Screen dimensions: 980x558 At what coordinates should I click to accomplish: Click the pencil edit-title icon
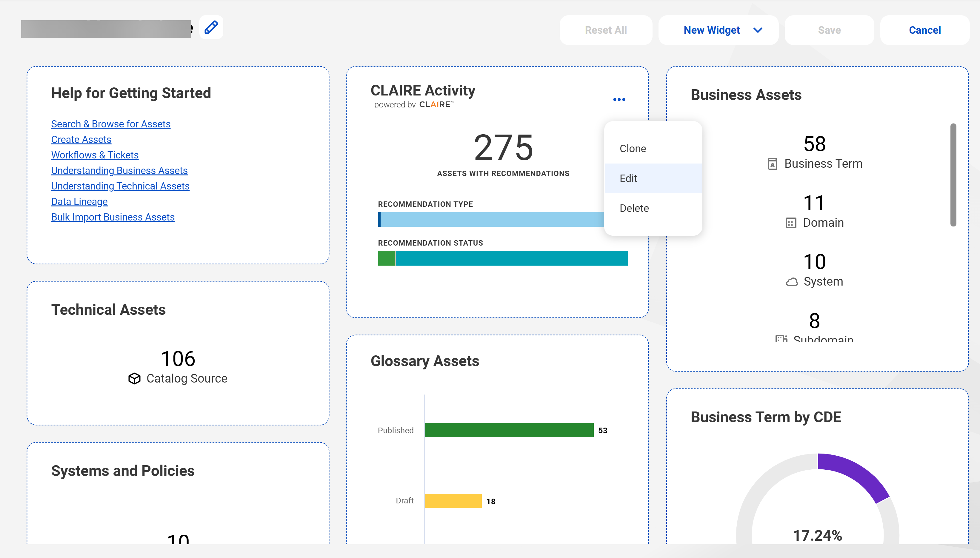(x=211, y=27)
